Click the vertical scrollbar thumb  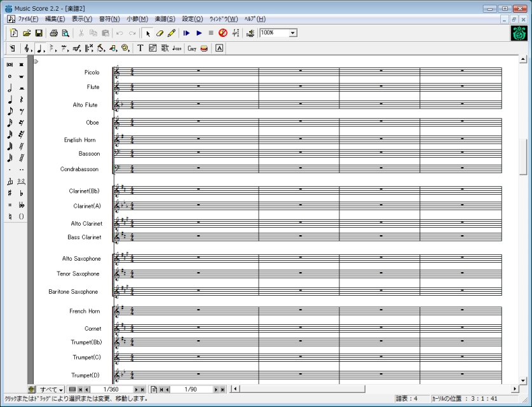click(x=523, y=156)
